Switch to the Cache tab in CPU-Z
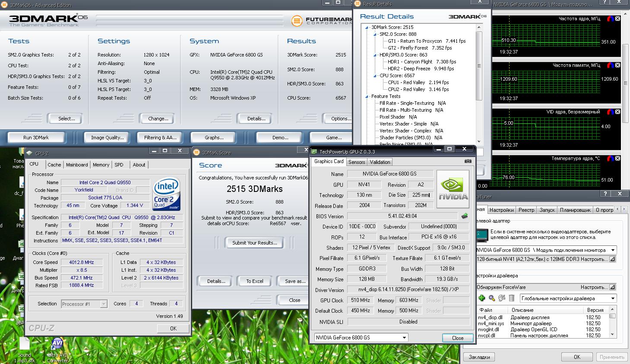Image resolution: width=630 pixels, height=364 pixels. coord(54,165)
